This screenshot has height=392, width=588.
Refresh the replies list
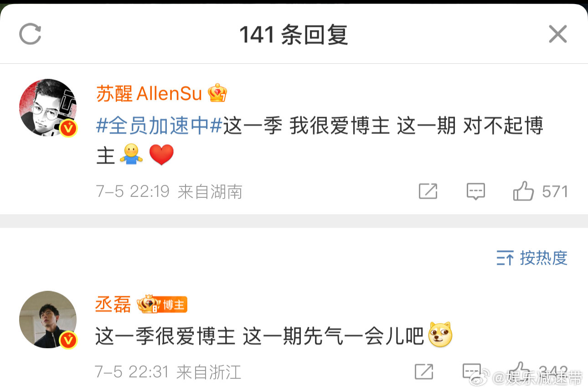point(30,35)
